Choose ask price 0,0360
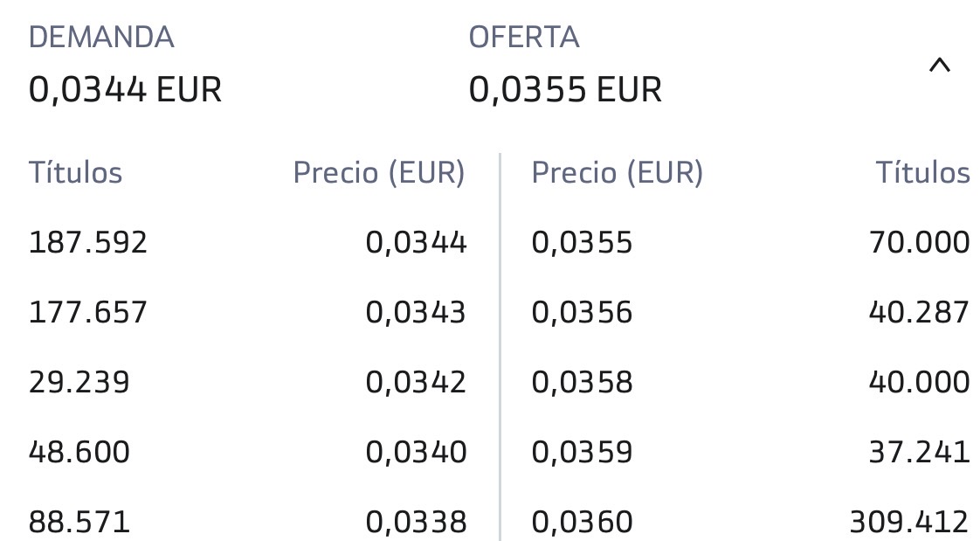 [x=582, y=523]
